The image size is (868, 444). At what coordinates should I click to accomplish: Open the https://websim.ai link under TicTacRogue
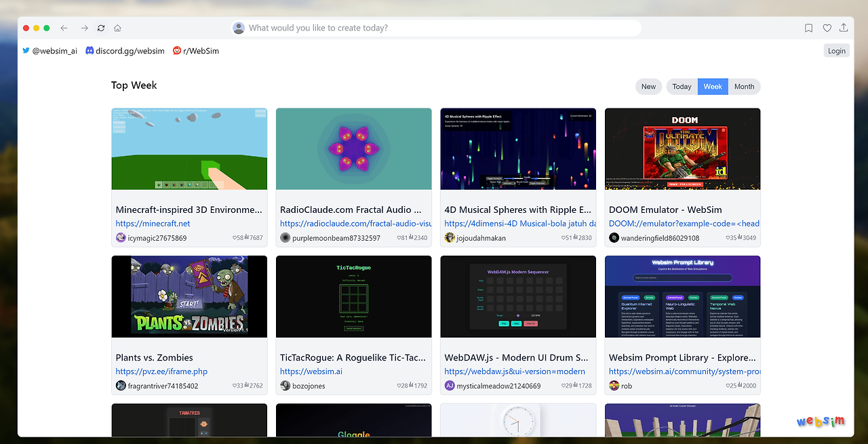311,371
